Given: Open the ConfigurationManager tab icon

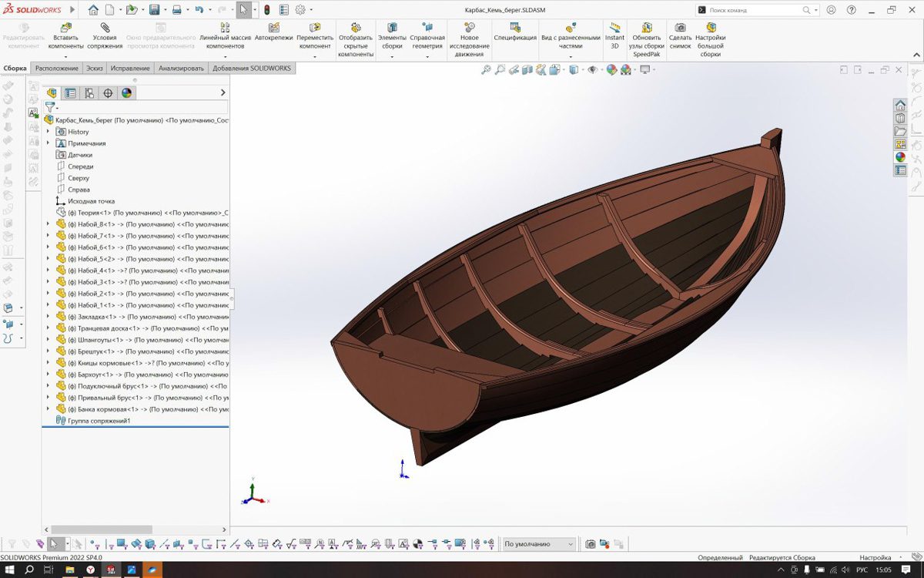Looking at the screenshot, I should [89, 93].
